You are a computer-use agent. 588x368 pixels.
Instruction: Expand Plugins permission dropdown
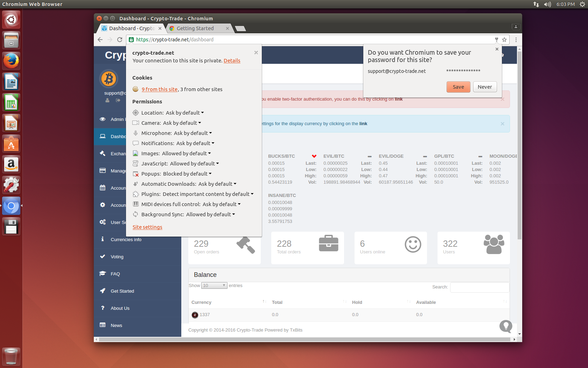point(208,194)
